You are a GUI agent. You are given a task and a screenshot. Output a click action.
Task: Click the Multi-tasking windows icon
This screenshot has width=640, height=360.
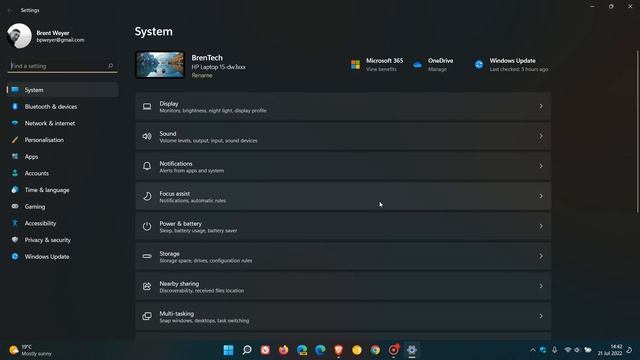[147, 316]
